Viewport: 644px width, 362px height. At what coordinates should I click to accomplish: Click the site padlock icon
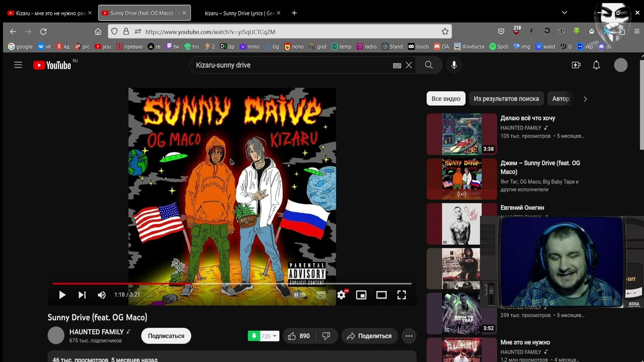coord(126,32)
